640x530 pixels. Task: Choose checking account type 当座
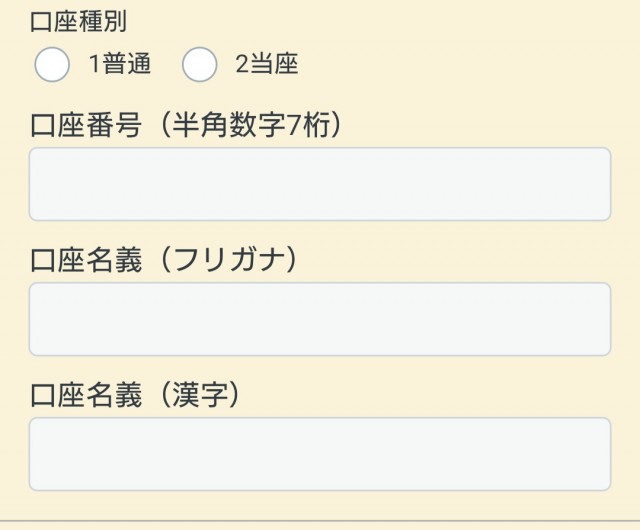(199, 65)
